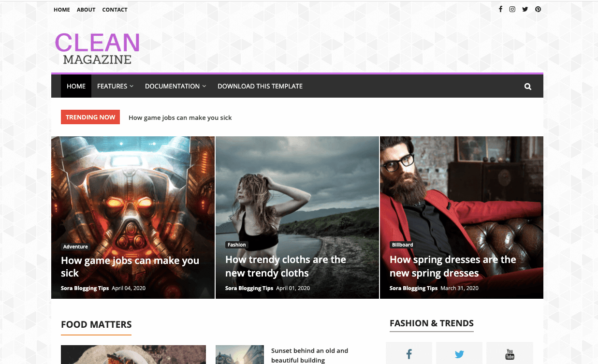Click the search magnifier in the navigation bar
This screenshot has width=598, height=364.
click(528, 87)
